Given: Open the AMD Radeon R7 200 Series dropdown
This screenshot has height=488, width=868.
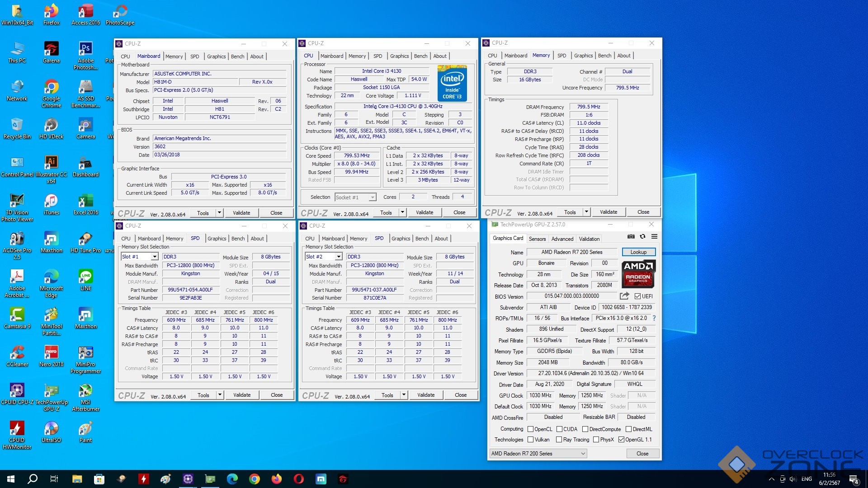Looking at the screenshot, I should coord(538,454).
